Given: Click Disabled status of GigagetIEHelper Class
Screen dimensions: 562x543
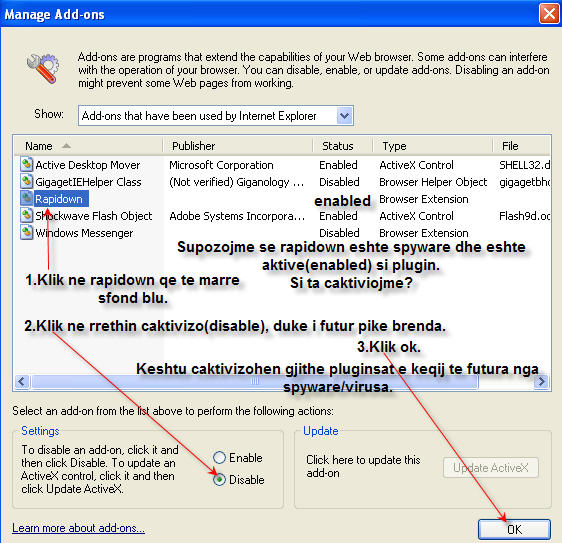Looking at the screenshot, I should (339, 182).
